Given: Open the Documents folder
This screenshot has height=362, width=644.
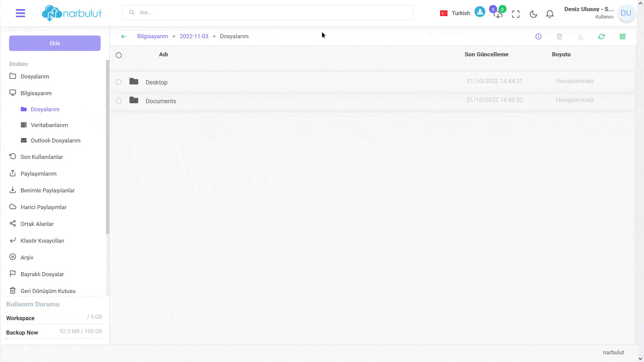Looking at the screenshot, I should coord(161,101).
